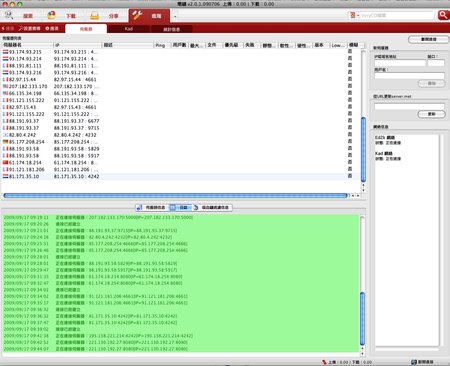The height and width of the screenshot is (366, 450).
Task: Click the back arrow item in red bar
Action: [x=8, y=29]
